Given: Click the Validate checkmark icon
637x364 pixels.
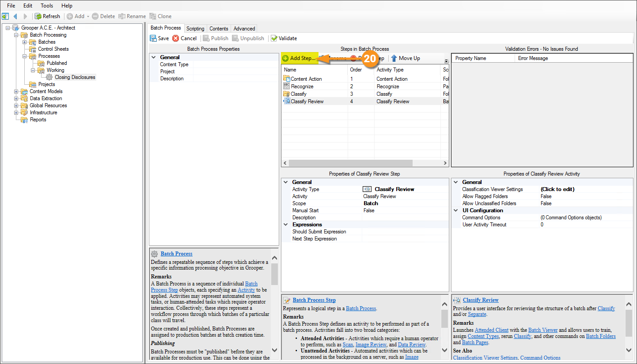Looking at the screenshot, I should click(x=274, y=38).
